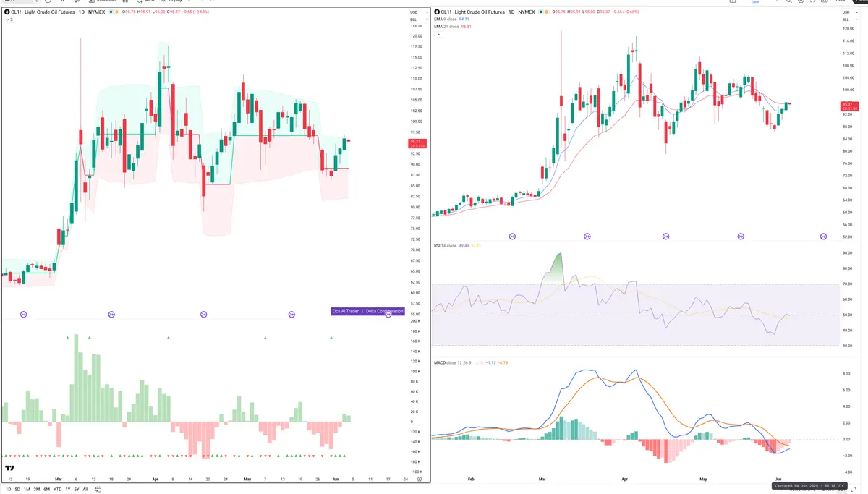
Task: Click delayed data D badge on left chart
Action: [116, 12]
